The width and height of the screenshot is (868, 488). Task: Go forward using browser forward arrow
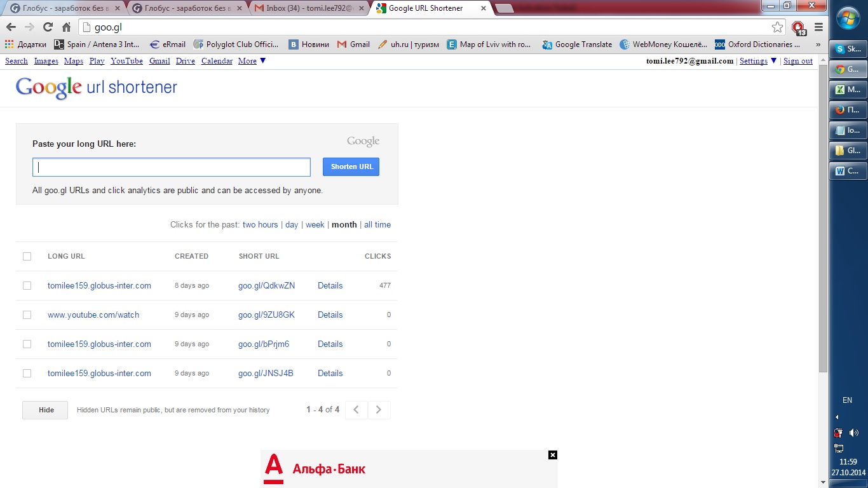coord(29,27)
